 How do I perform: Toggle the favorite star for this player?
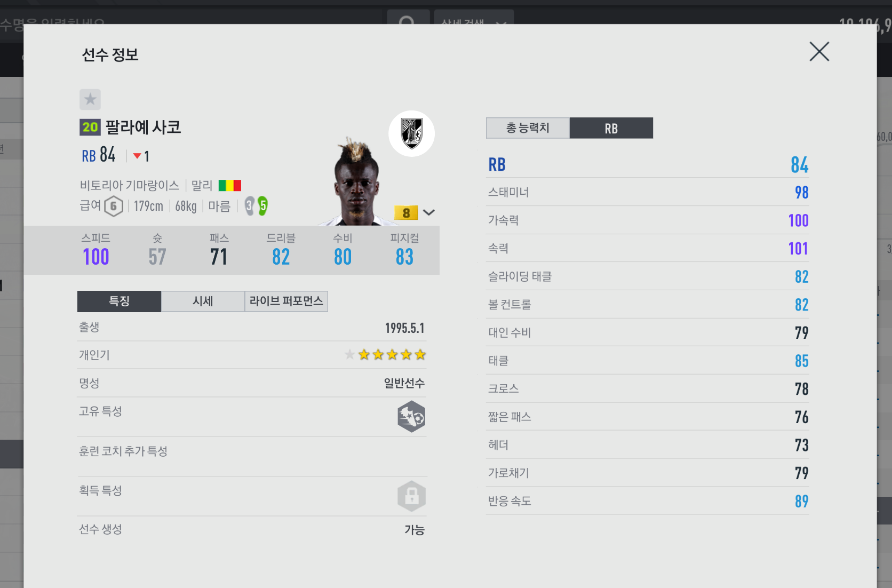pos(90,99)
